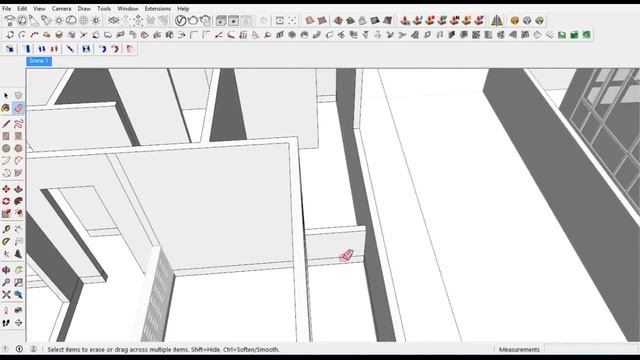
Task: Select the Scale tool
Action: click(x=6, y=213)
